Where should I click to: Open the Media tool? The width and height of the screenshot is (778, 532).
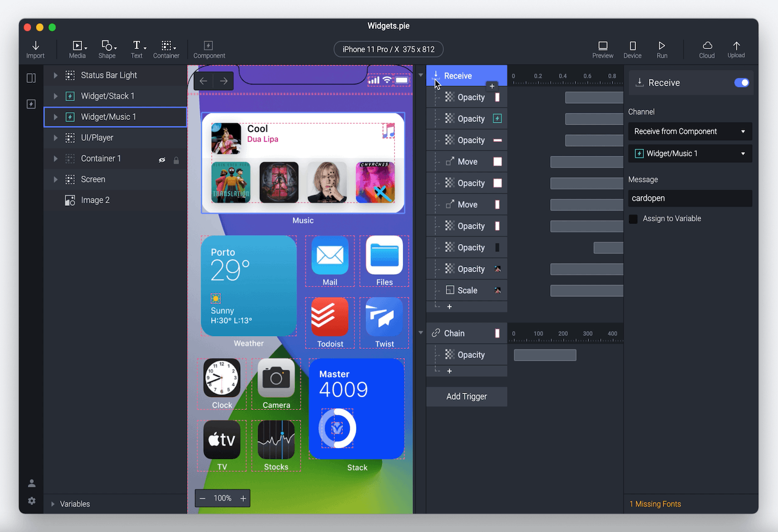[x=78, y=46]
